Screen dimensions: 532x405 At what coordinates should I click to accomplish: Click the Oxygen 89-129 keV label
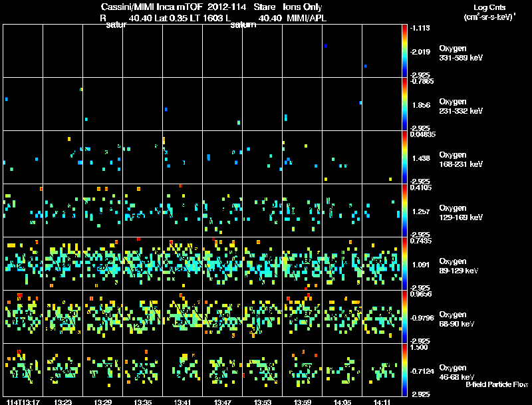(459, 266)
